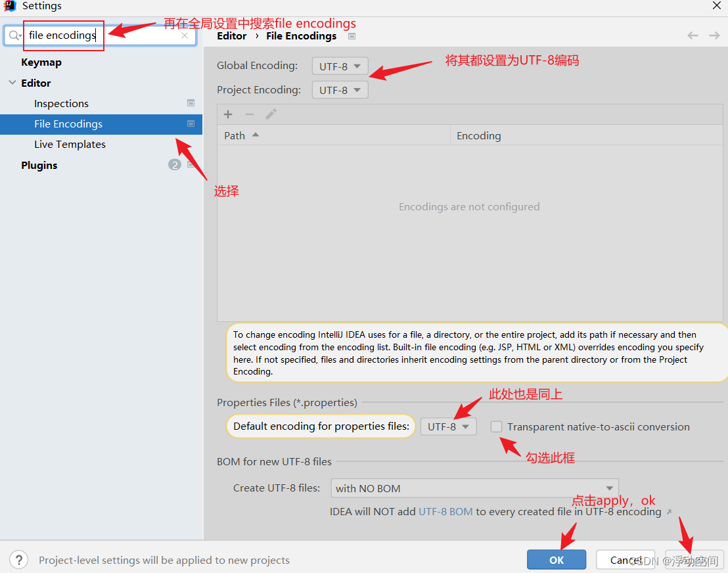Collapse the Editor tree node
The height and width of the screenshot is (573, 728).
pyautogui.click(x=12, y=83)
